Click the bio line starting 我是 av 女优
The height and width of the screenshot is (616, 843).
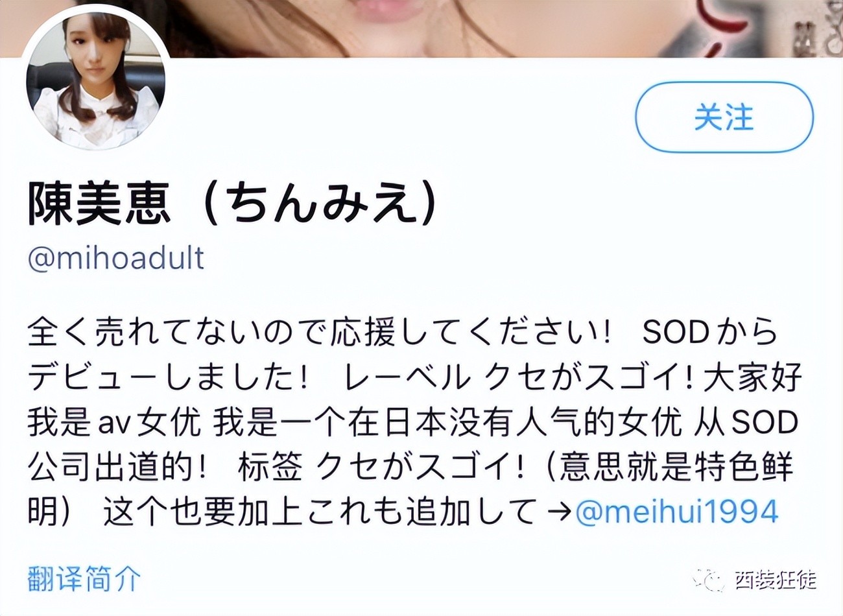[x=412, y=423]
